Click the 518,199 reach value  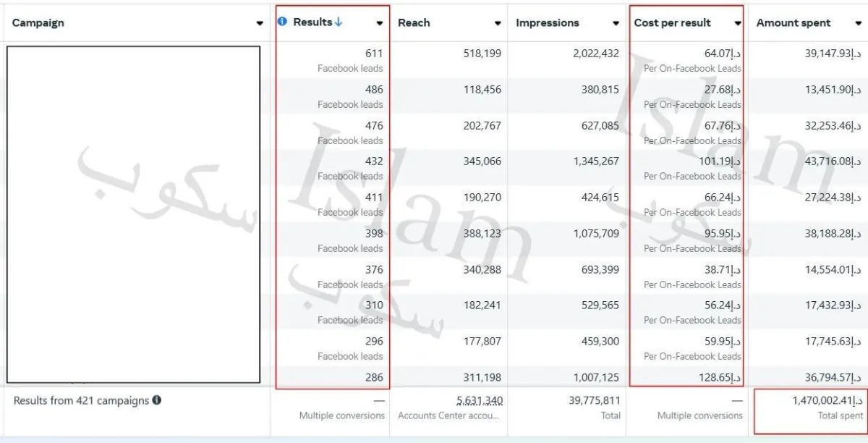point(482,54)
